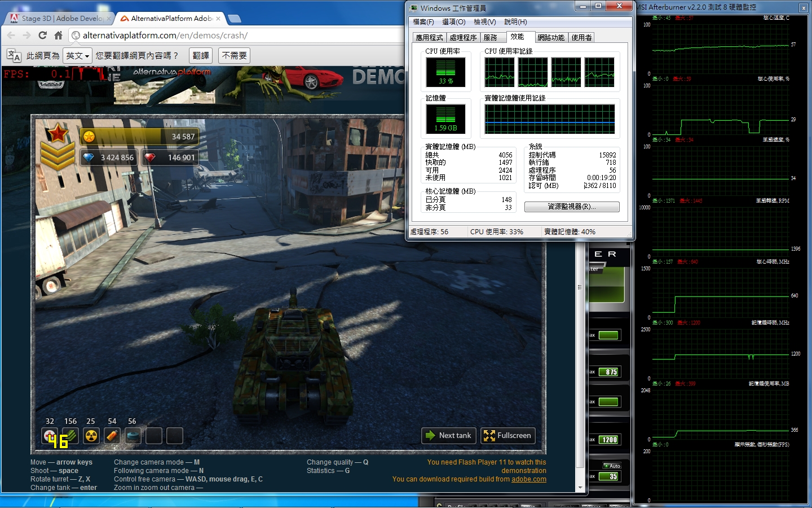The image size is (812, 508).
Task: Enter Fullscreen mode in the demo
Action: click(x=507, y=436)
